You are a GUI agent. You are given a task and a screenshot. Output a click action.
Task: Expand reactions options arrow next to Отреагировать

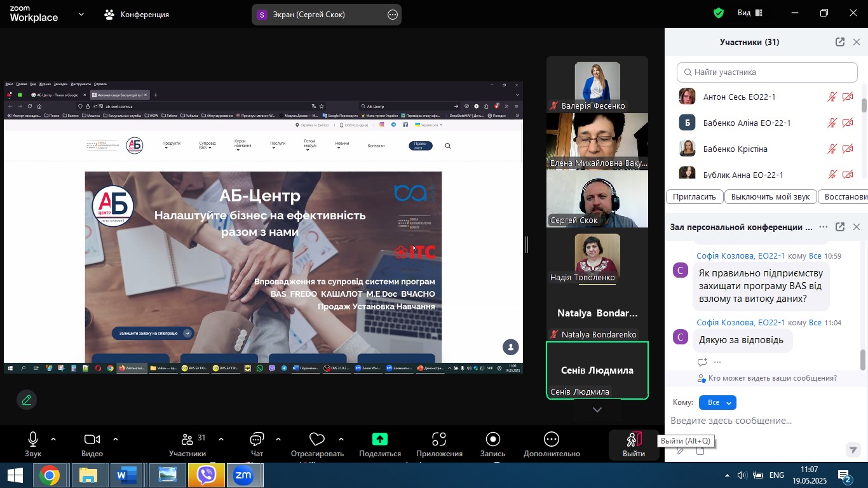point(341,439)
